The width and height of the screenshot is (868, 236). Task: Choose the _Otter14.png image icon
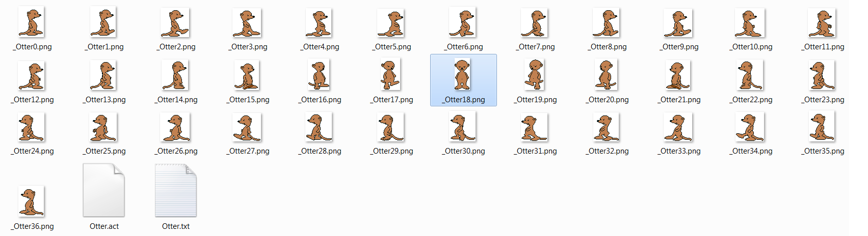(x=175, y=75)
